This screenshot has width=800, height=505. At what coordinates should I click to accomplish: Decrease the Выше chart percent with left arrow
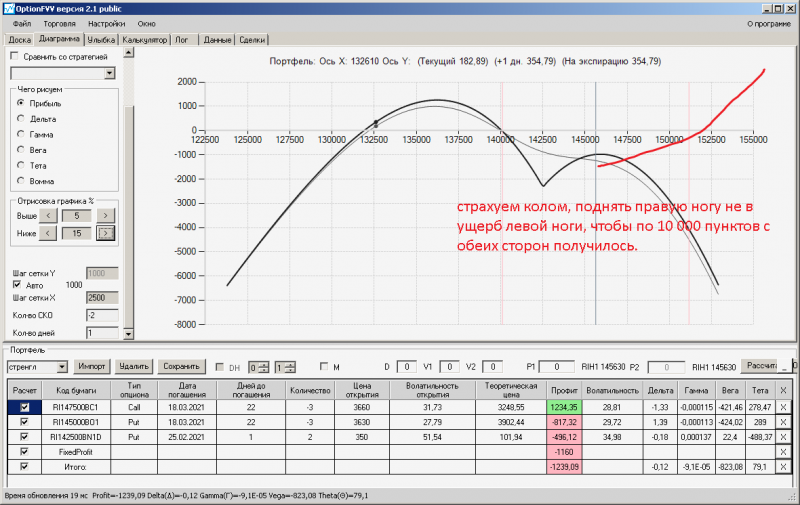click(x=48, y=216)
